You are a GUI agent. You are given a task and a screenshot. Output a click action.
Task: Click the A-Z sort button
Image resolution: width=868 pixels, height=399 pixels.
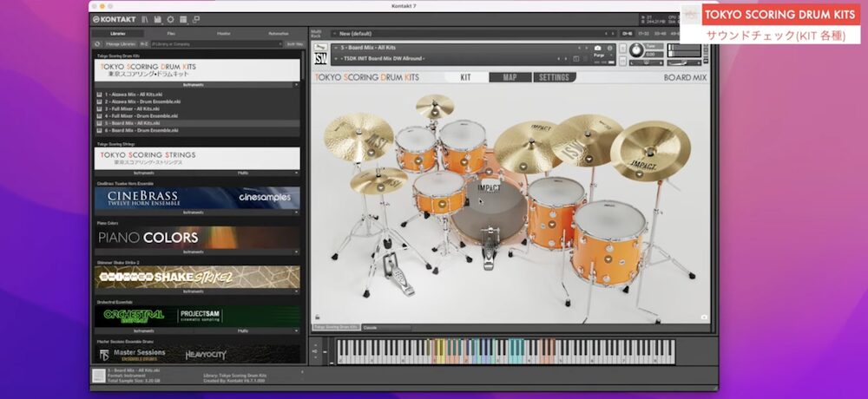[143, 43]
